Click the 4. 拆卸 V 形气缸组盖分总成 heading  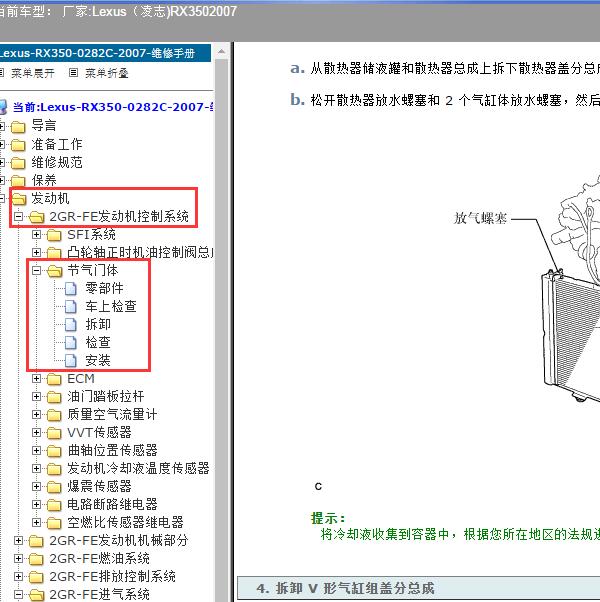tap(345, 589)
